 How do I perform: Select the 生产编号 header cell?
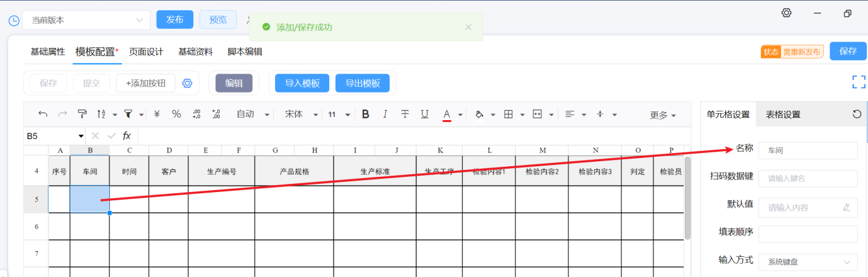[x=222, y=171]
